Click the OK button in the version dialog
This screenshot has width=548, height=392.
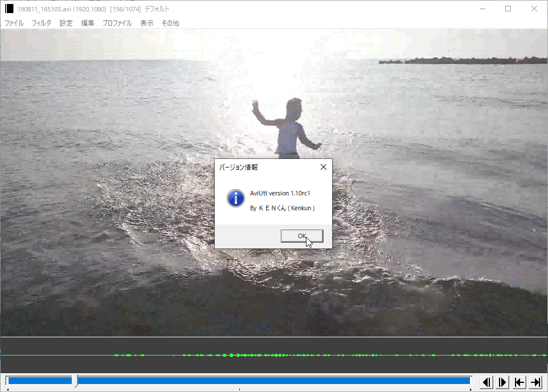[x=302, y=235]
